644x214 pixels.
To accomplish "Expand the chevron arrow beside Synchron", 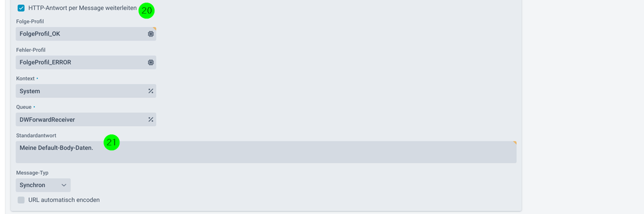I will tap(64, 185).
